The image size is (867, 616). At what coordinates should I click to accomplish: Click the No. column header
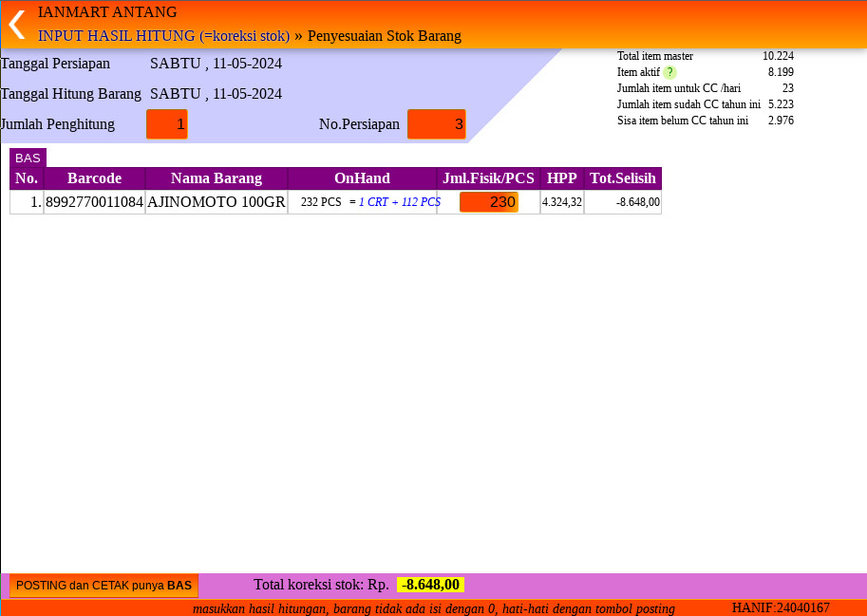[27, 178]
